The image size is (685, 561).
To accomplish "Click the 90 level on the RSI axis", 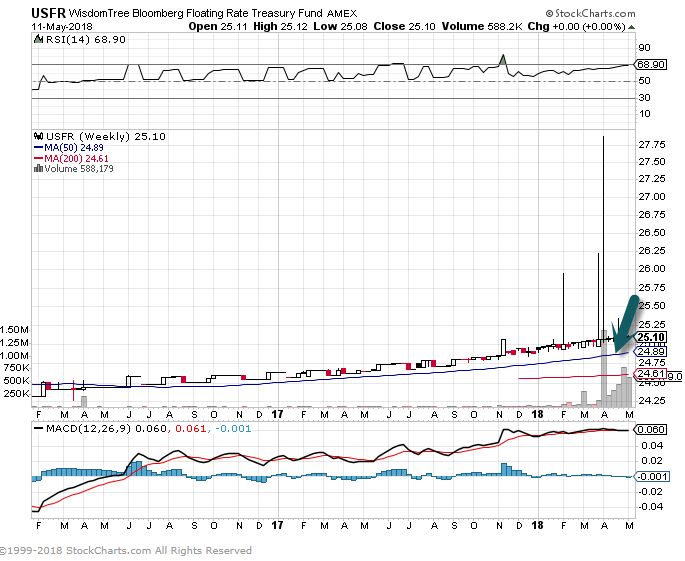I will tap(644, 48).
